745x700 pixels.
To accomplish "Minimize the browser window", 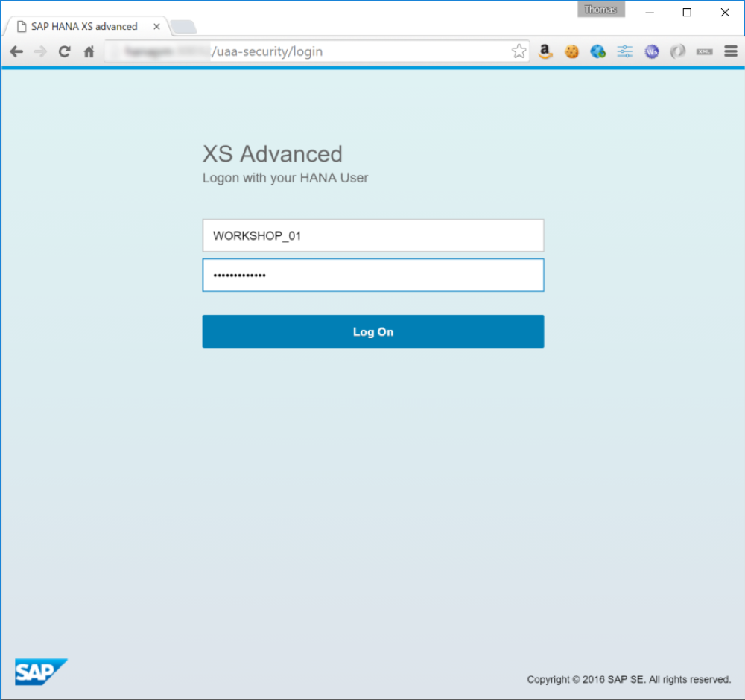I will [650, 13].
